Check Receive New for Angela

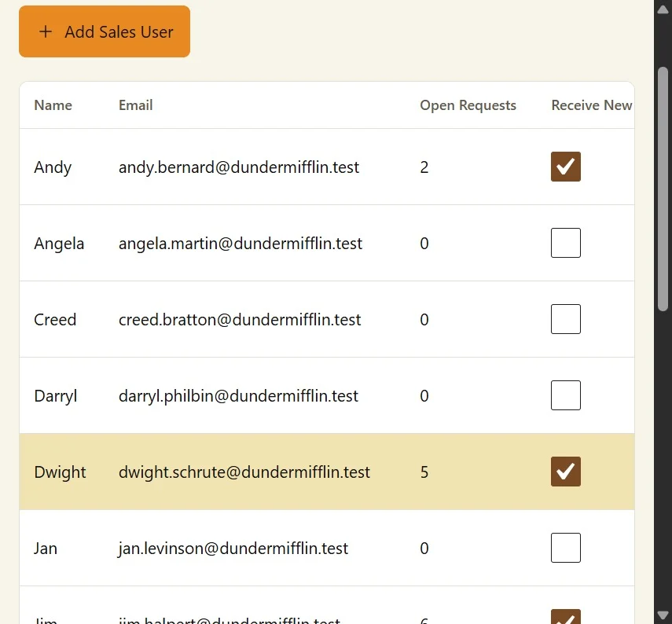point(566,243)
